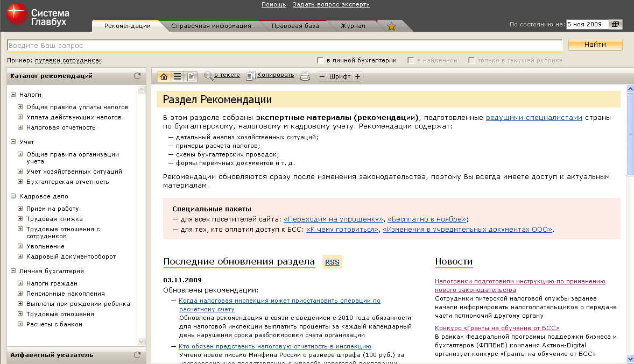634x364 pixels.
Task: Expand the 'Пенсионные накопления' node
Action: click(20, 294)
